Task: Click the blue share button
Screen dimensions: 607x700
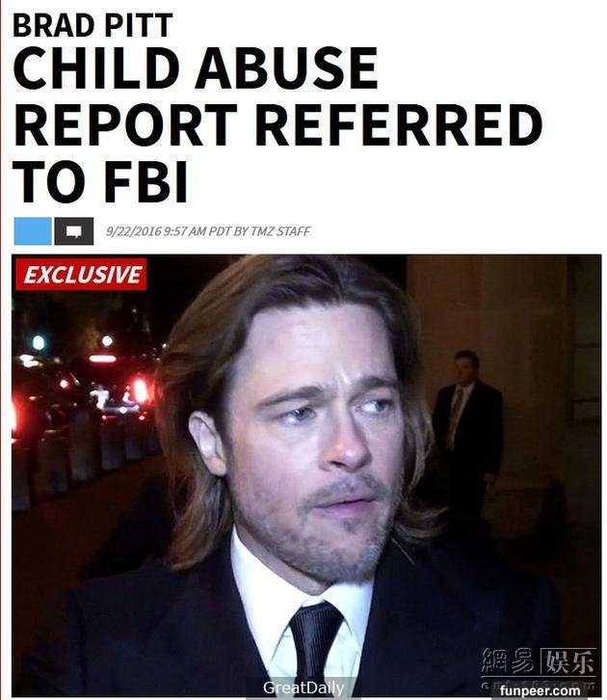Action: click(33, 231)
